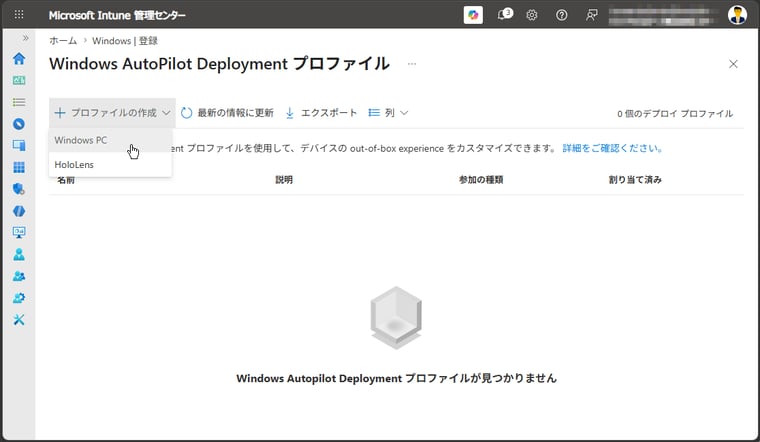Open Groups in the sidebar

click(x=19, y=276)
